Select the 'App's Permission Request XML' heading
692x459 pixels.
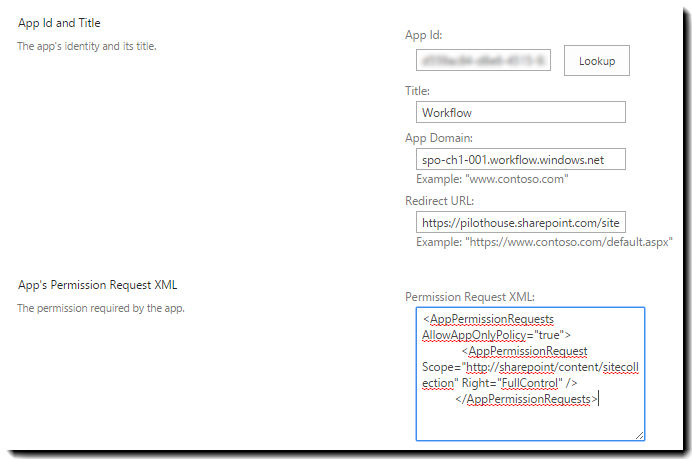[x=98, y=285]
